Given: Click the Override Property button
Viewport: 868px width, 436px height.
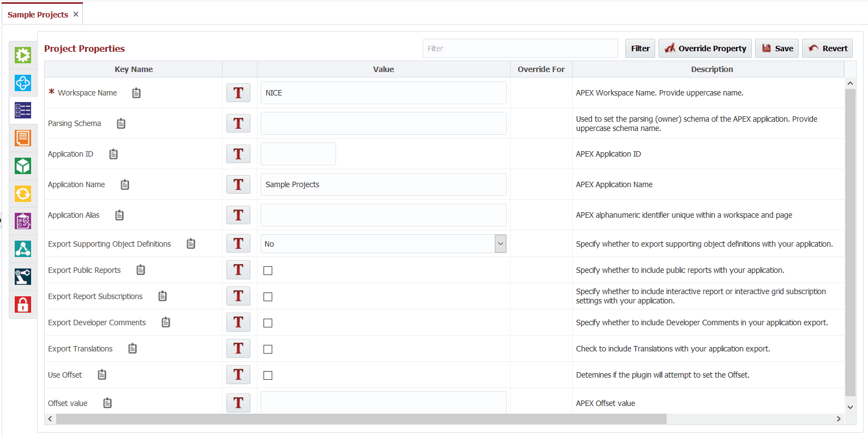Looking at the screenshot, I should pos(705,48).
